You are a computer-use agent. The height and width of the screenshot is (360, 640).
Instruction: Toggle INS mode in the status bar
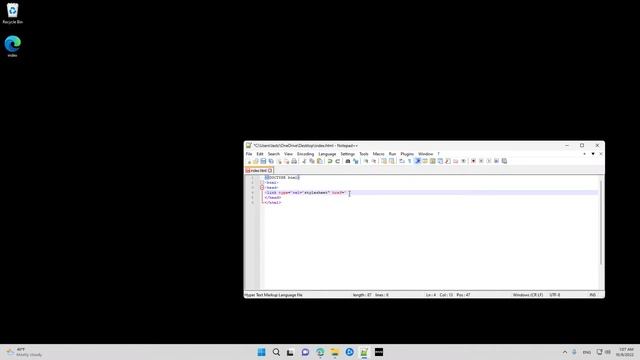[593, 295]
